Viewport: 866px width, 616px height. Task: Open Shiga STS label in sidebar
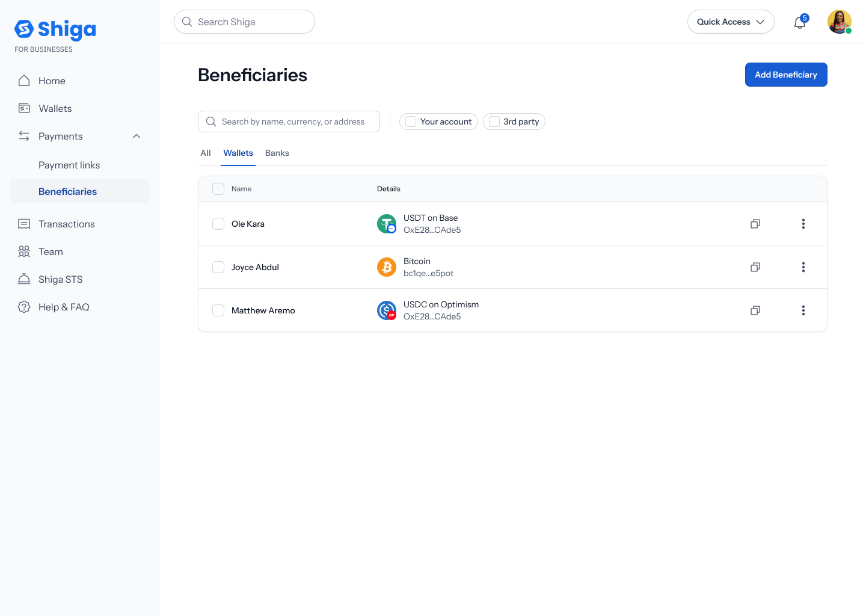[x=61, y=279]
